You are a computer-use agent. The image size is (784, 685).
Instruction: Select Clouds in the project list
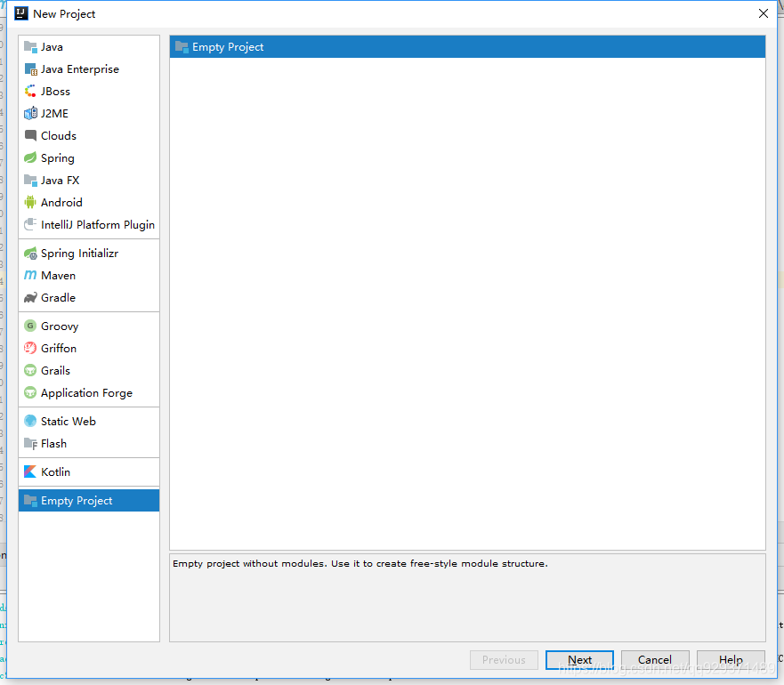tap(89, 135)
